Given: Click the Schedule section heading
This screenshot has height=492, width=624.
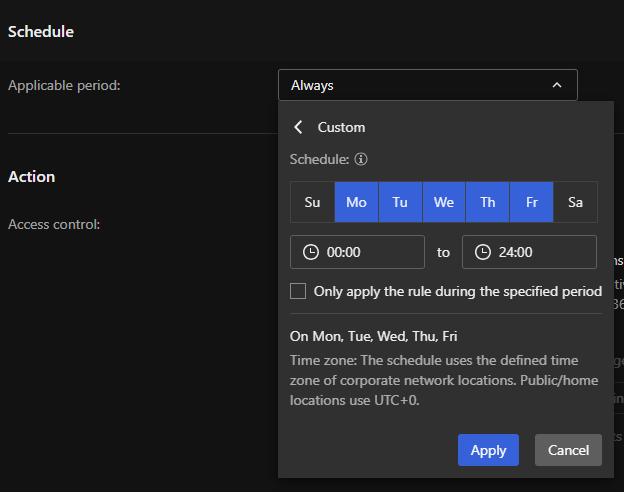Looking at the screenshot, I should [41, 31].
